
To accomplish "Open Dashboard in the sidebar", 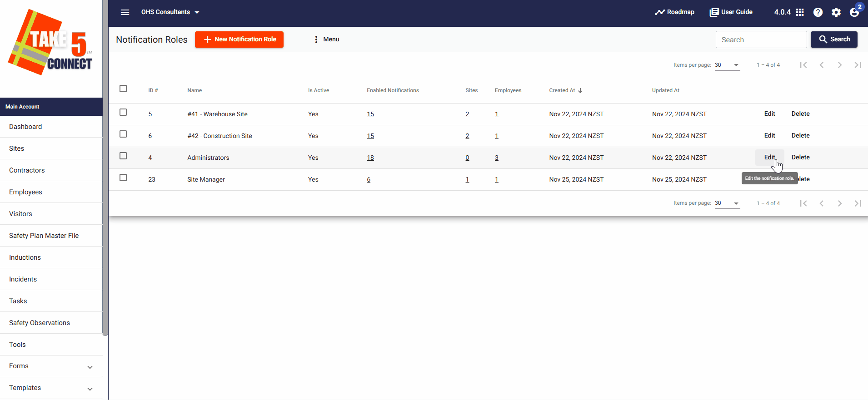I will coord(51,127).
